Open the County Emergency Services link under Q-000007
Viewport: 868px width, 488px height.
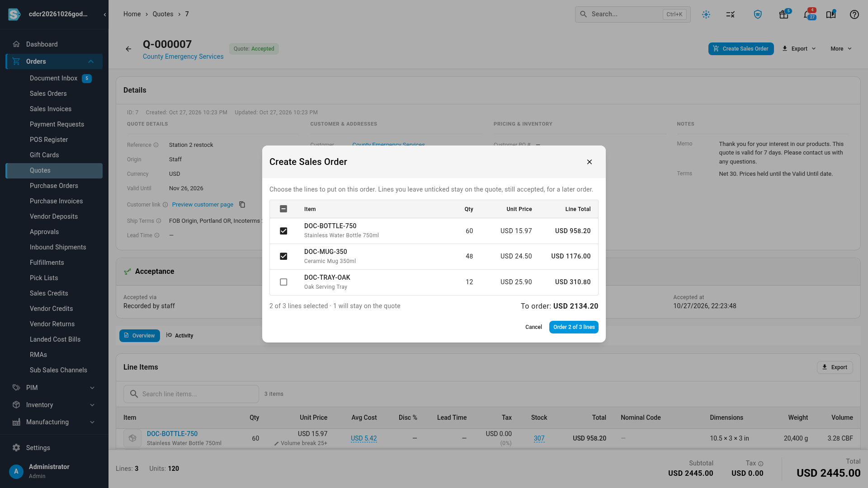click(183, 56)
